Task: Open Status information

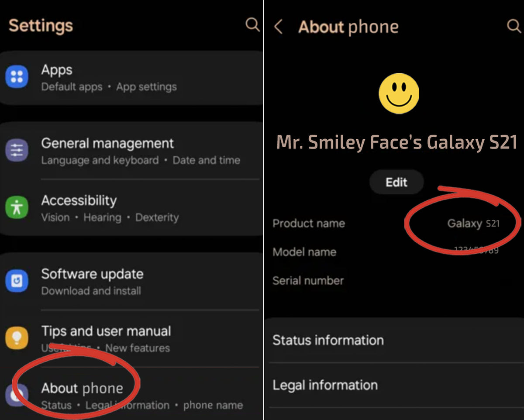Action: [x=395, y=340]
